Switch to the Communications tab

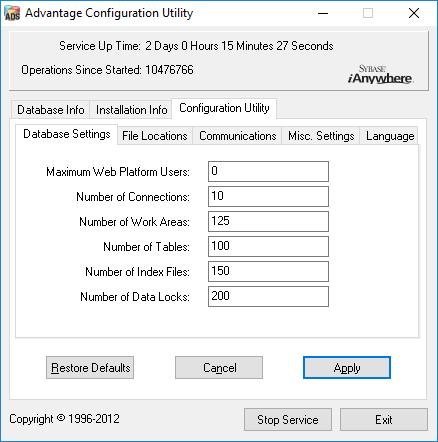pos(238,136)
